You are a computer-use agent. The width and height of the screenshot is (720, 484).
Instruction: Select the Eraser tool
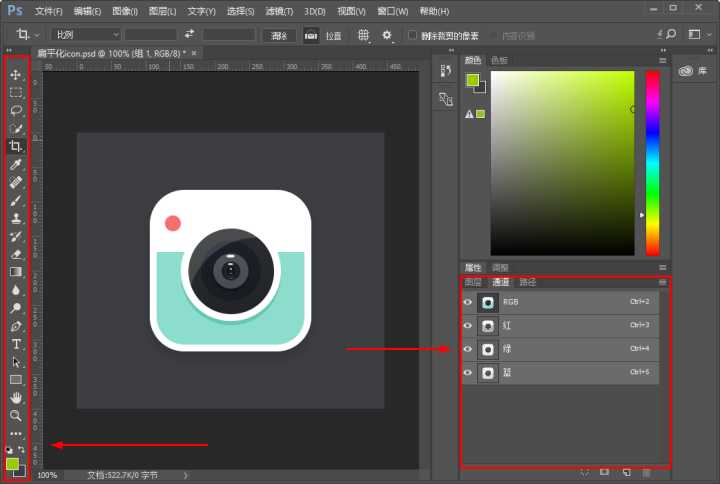16,254
